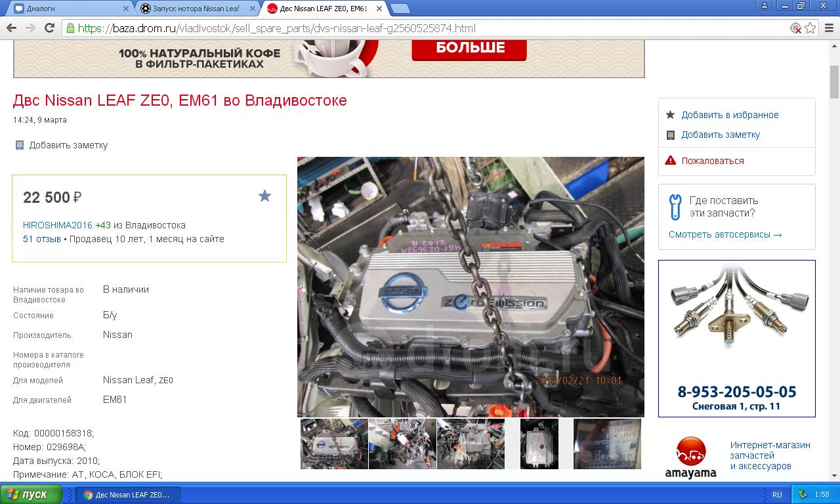The height and width of the screenshot is (504, 840).
Task: Click the Б/у condition value
Action: pyautogui.click(x=110, y=315)
